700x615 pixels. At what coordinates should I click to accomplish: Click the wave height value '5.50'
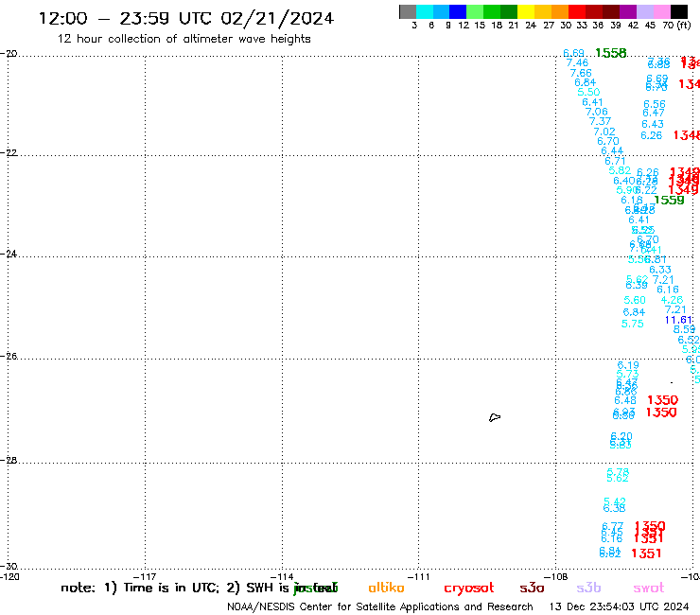click(x=588, y=92)
